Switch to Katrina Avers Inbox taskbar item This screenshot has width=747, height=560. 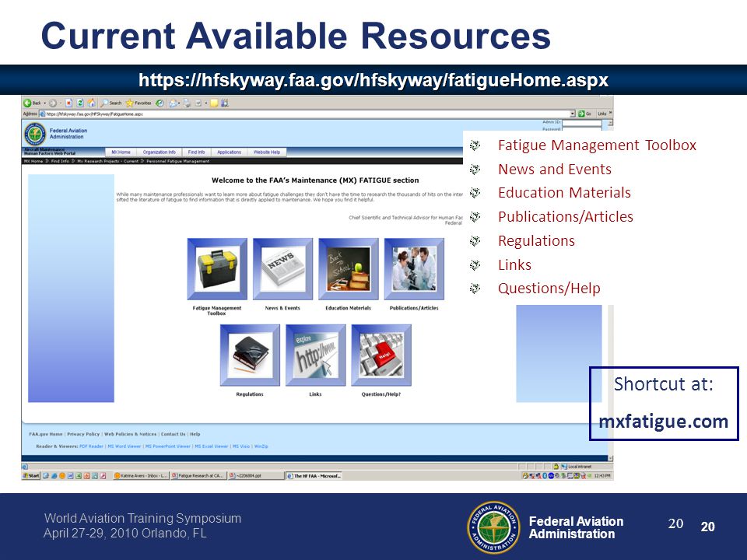141,475
